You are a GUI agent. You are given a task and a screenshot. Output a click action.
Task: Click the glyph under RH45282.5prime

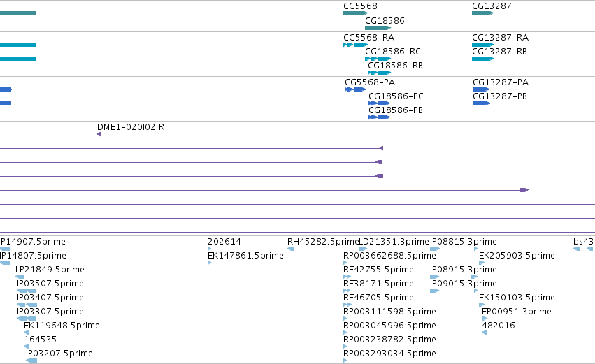pyautogui.click(x=290, y=249)
